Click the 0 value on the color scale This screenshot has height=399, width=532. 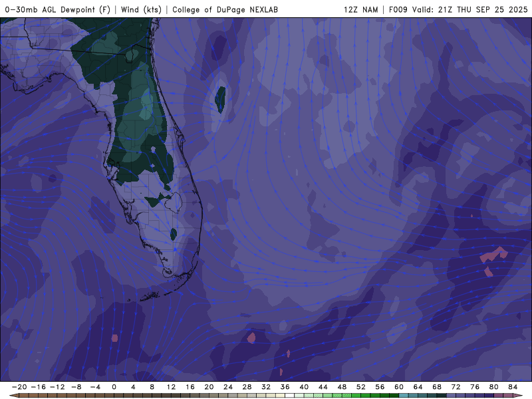point(114,387)
